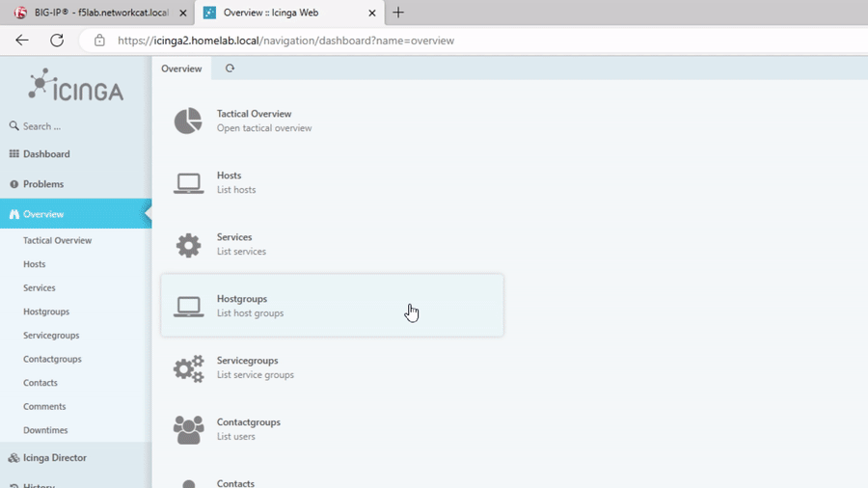Open Hostgroups sidebar submenu item

(46, 312)
